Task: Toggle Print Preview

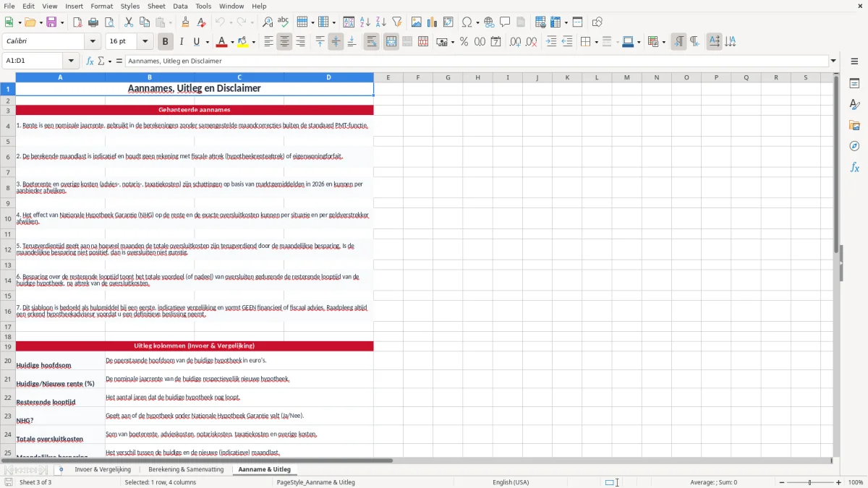Action: click(x=109, y=22)
